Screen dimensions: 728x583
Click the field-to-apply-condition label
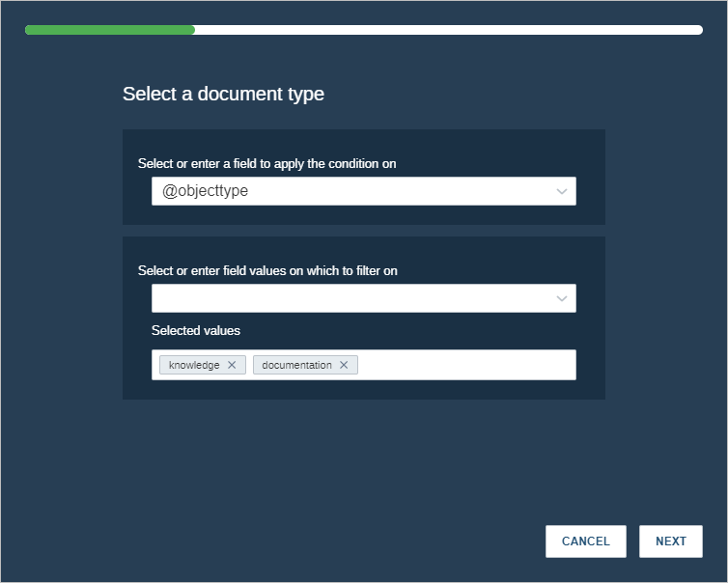click(266, 164)
